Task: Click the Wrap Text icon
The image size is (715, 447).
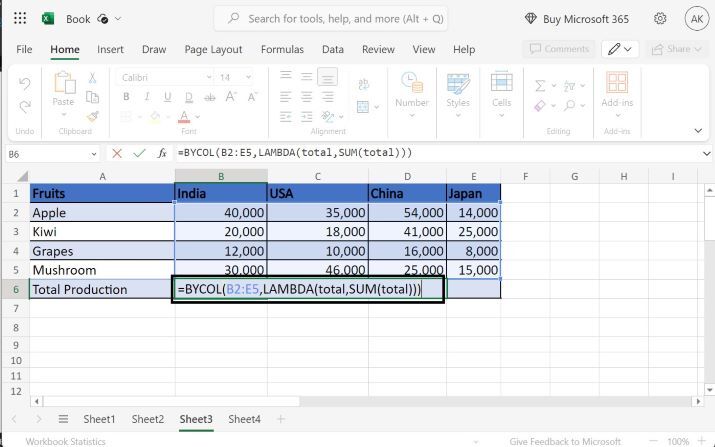Action: point(363,84)
